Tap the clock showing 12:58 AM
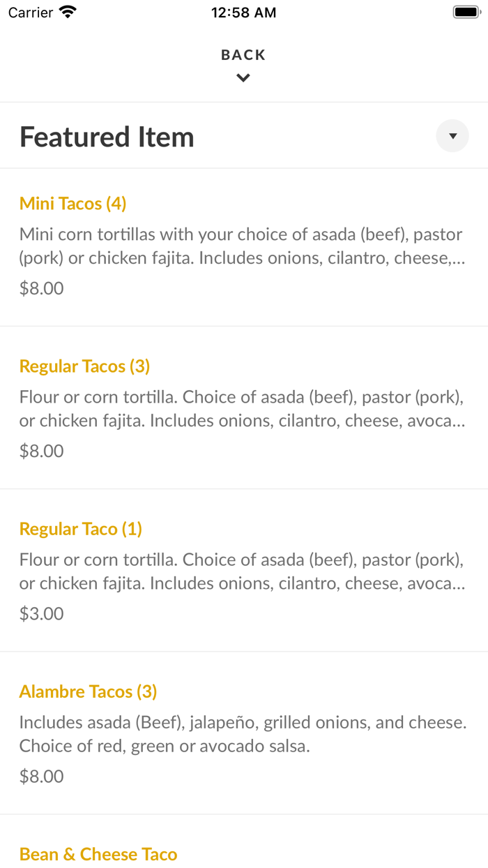This screenshot has height=868, width=488. pos(243,12)
